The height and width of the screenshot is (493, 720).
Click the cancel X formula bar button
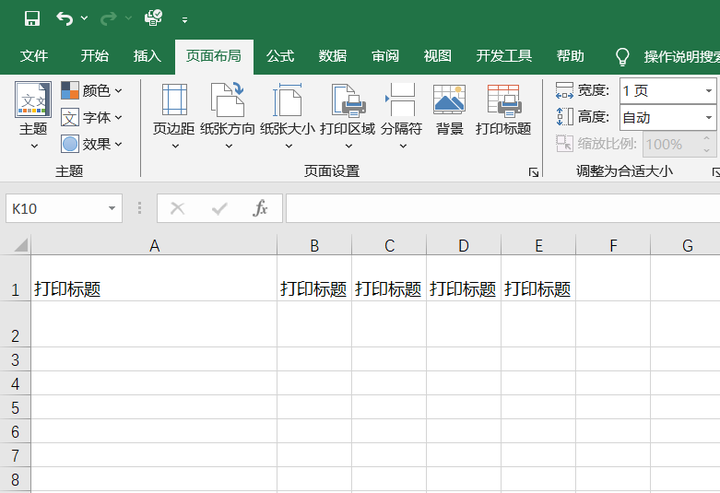(177, 209)
